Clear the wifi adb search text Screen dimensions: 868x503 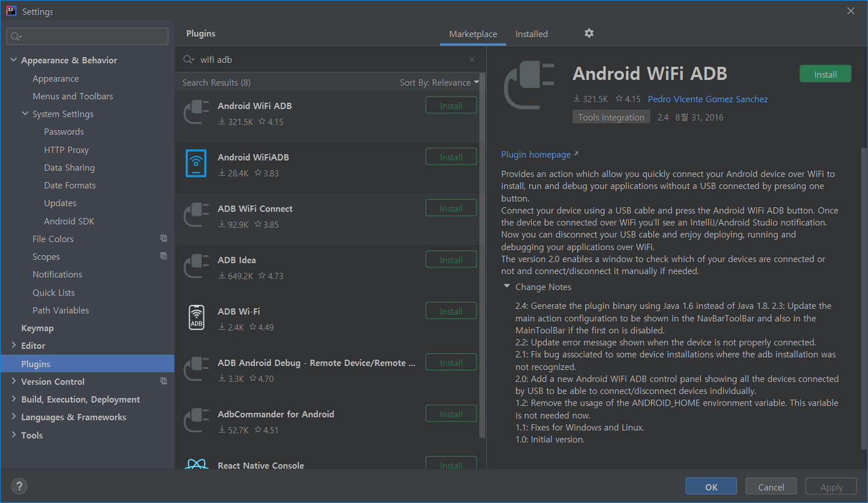tap(472, 59)
